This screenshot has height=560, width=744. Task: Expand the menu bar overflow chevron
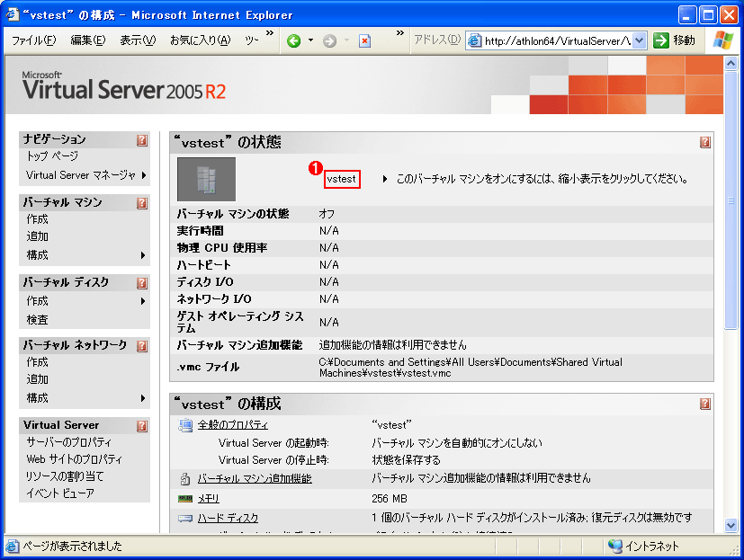click(270, 33)
